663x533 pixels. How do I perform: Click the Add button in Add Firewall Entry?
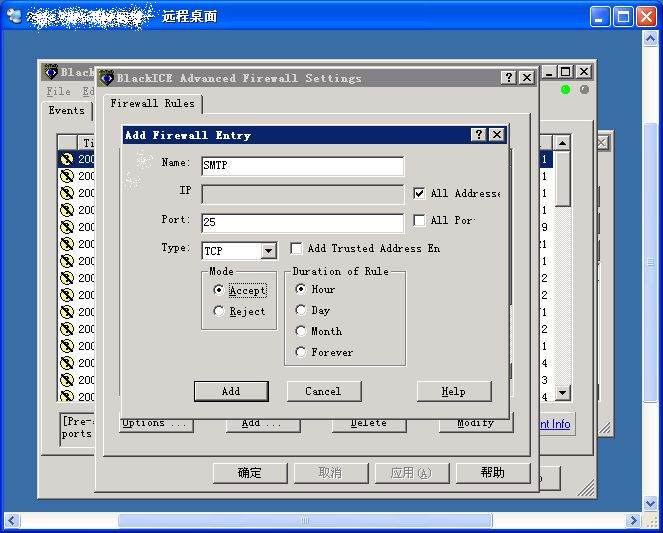coord(231,391)
